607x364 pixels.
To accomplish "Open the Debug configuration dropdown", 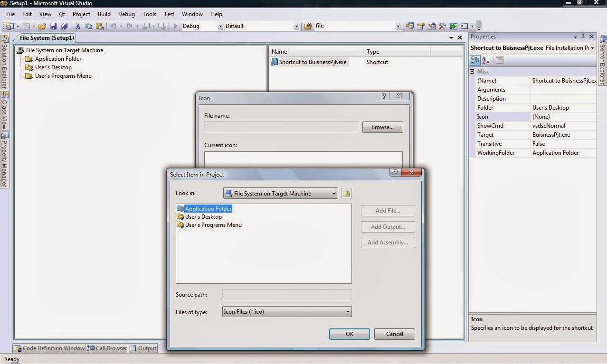I will (x=220, y=26).
